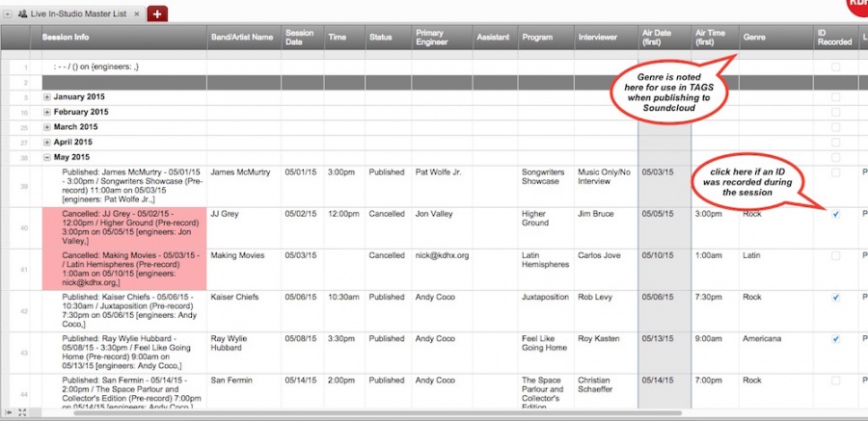Click the collapse-panel arrow icon at bottom-left

click(8, 413)
